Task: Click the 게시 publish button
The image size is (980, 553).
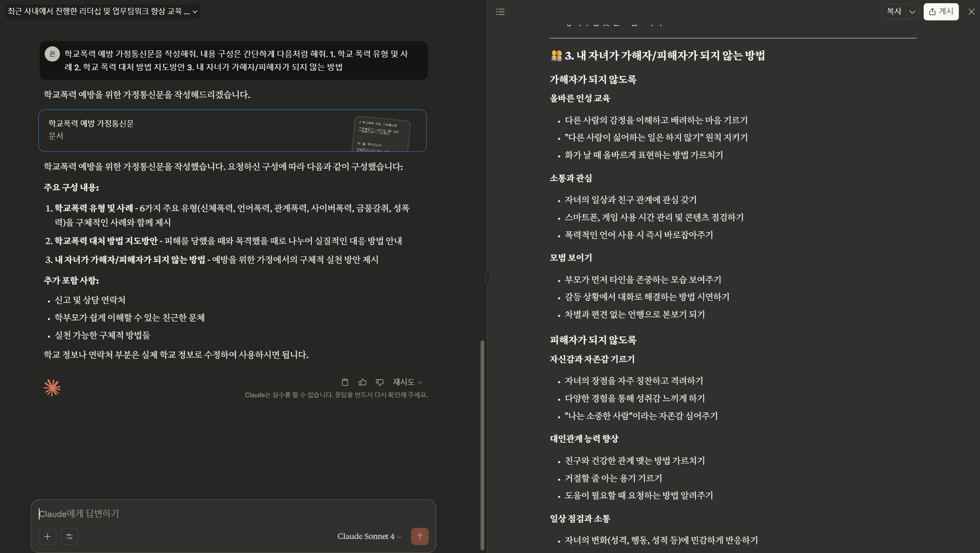Action: (941, 12)
